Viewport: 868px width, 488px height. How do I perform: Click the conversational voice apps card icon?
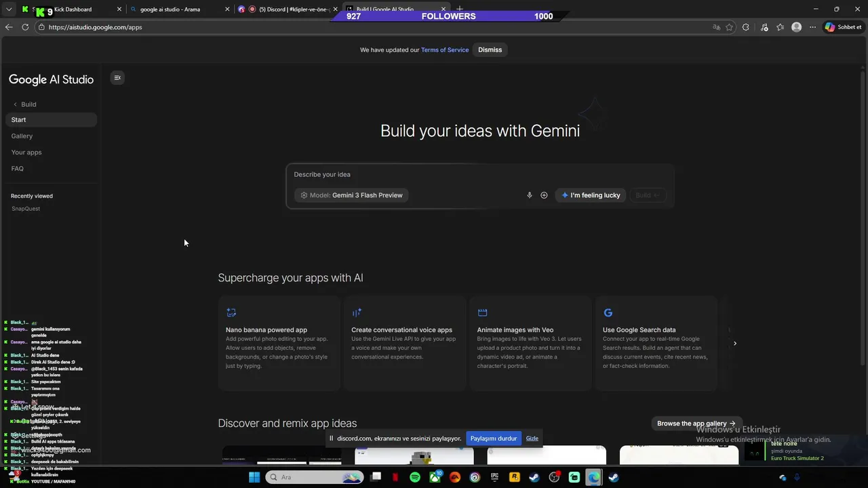coord(357,312)
